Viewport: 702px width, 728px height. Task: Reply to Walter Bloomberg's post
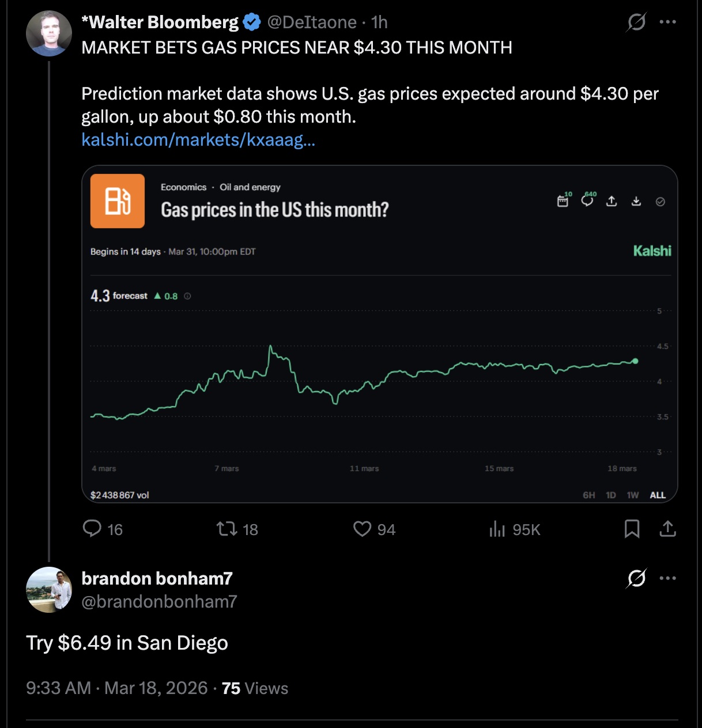(x=92, y=529)
